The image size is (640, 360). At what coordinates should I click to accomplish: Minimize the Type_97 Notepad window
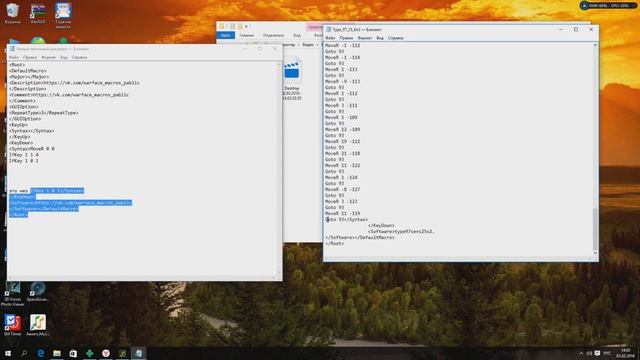[561, 29]
